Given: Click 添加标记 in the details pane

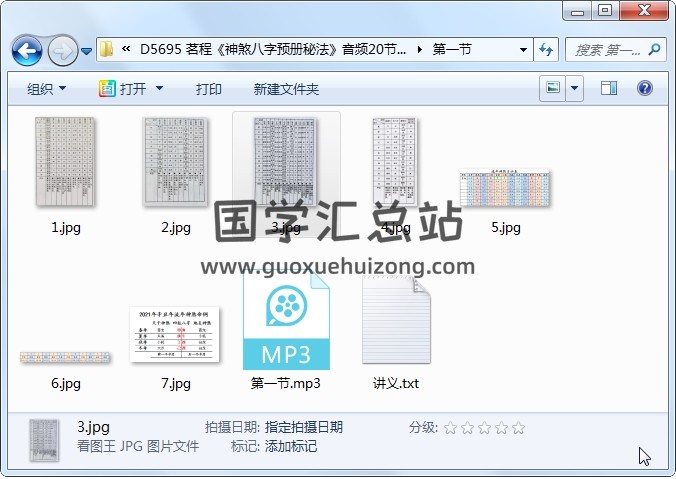Looking at the screenshot, I should tap(291, 447).
